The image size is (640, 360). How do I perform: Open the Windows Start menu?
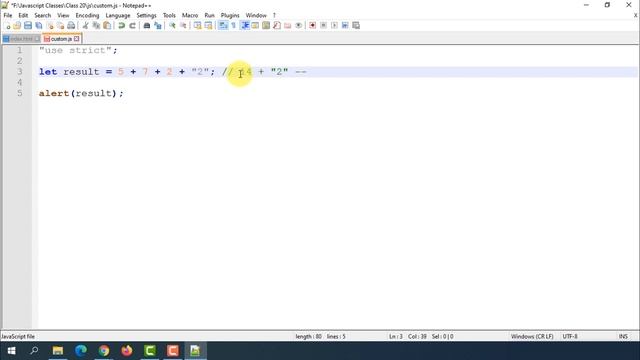click(11, 351)
